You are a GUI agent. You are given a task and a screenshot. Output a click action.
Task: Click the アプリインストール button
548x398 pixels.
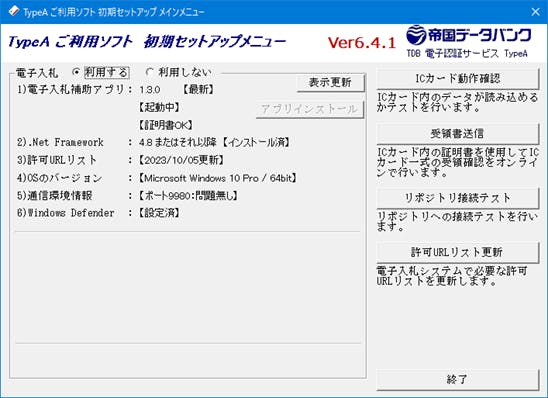(x=310, y=109)
